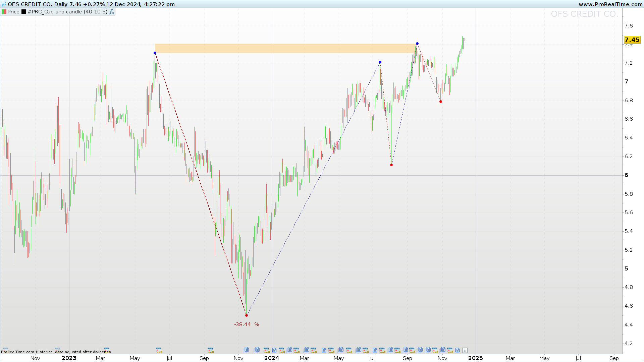Click the 2024 year label on time axis
Screen dimensions: 644x362
271,358
